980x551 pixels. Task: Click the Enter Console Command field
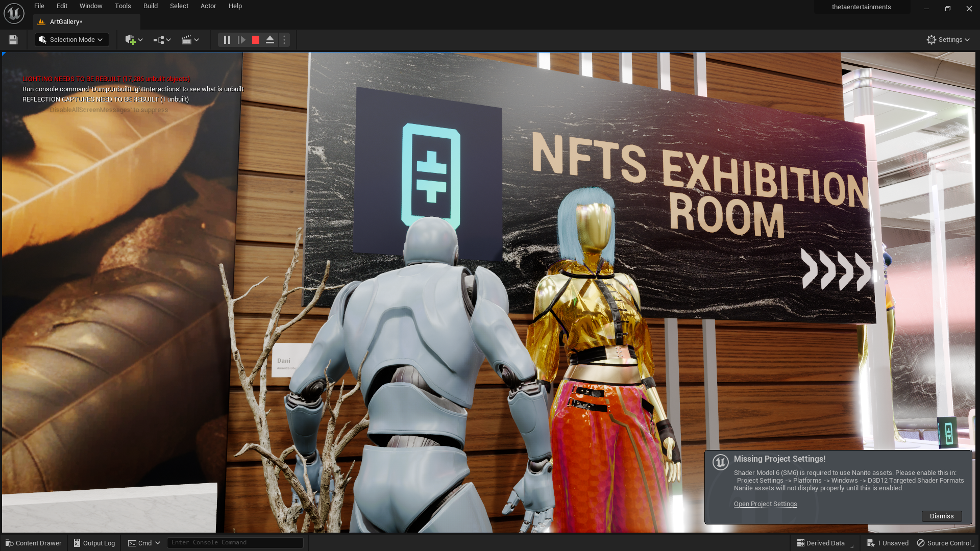pos(235,543)
